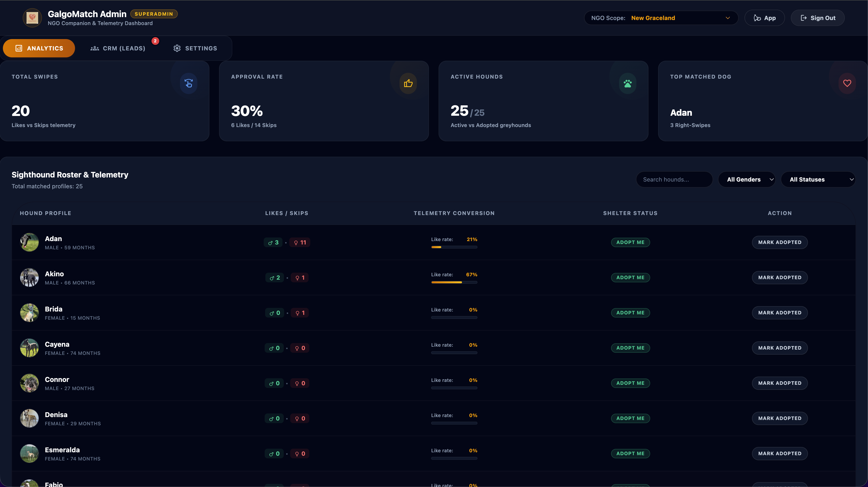The image size is (868, 487).
Task: Open Brida's profile photo
Action: pyautogui.click(x=29, y=313)
